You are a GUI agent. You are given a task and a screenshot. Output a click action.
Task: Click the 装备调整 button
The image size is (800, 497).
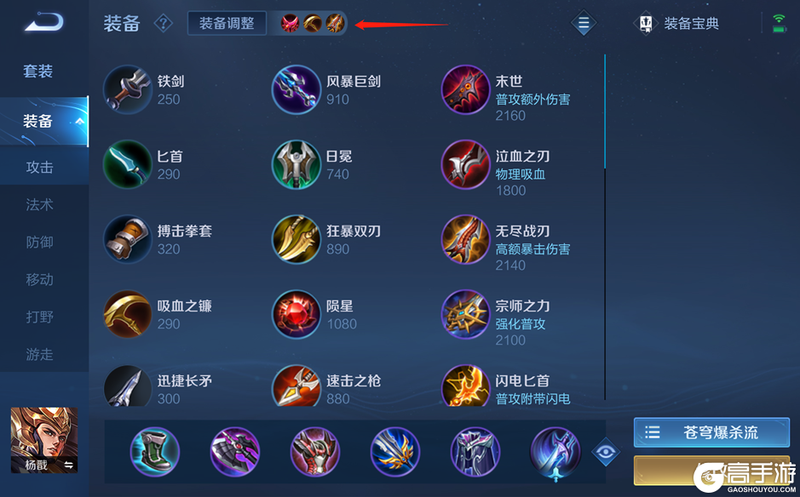coord(227,23)
